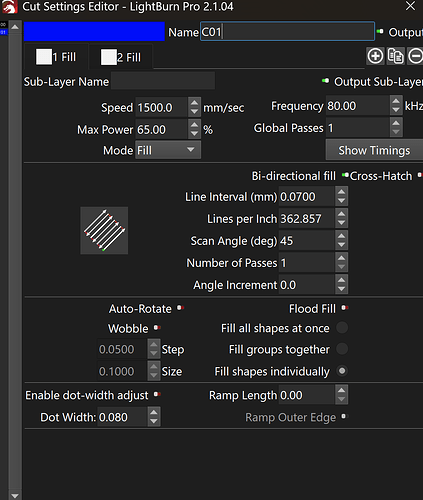Select Fill shapes individually option
The height and width of the screenshot is (500, 423).
[x=342, y=371]
